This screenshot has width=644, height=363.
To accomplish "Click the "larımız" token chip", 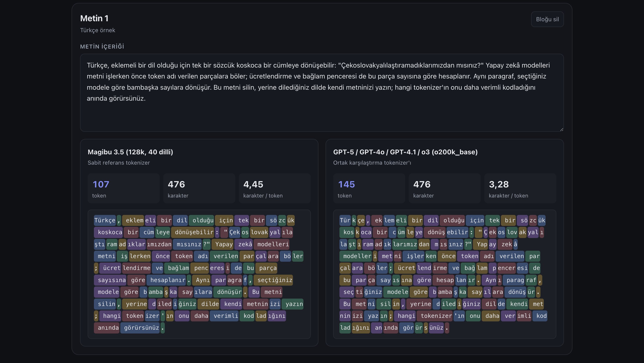I will point(405,244).
